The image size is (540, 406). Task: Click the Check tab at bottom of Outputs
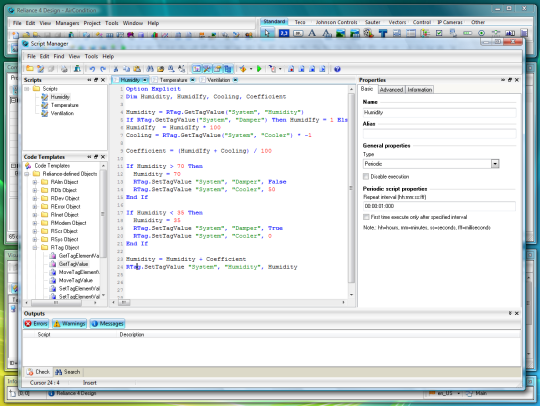pyautogui.click(x=39, y=372)
